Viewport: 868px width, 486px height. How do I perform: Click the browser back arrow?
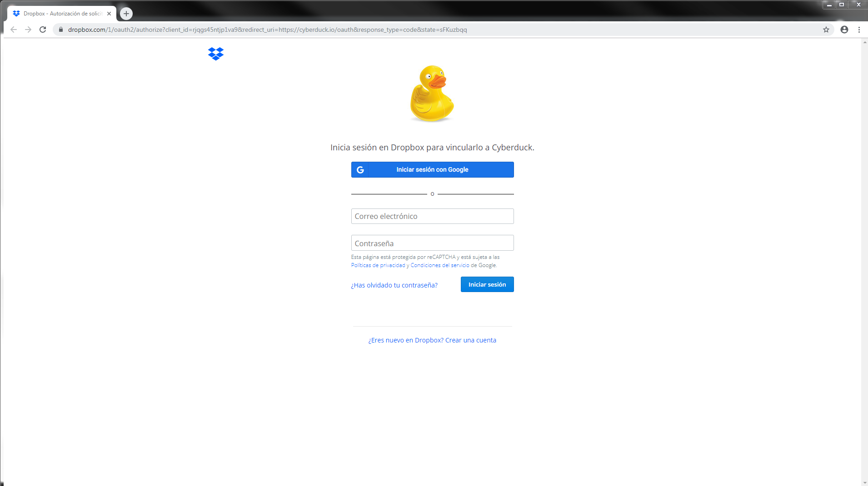coord(14,30)
